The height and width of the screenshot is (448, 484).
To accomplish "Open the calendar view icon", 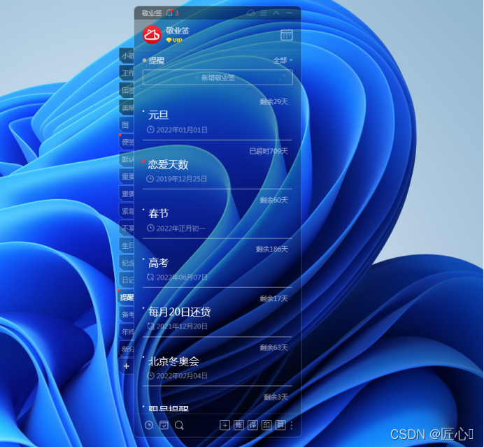I will [x=287, y=35].
